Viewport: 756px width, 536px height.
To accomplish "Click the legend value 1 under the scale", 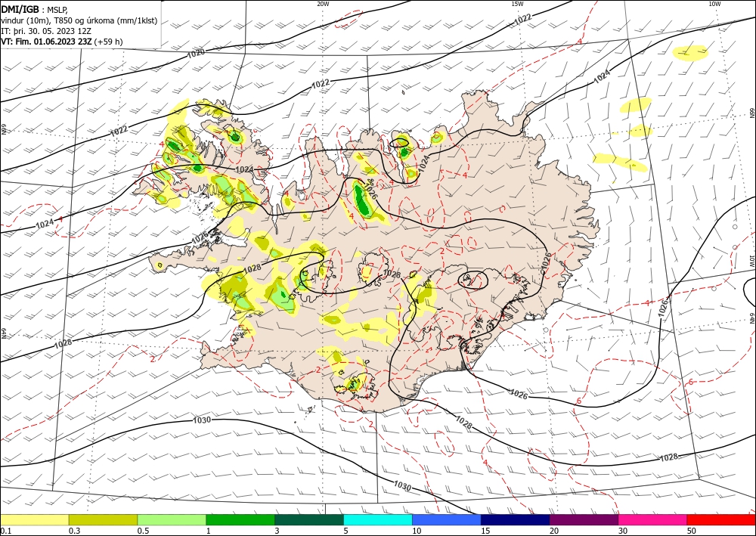I will tap(209, 531).
